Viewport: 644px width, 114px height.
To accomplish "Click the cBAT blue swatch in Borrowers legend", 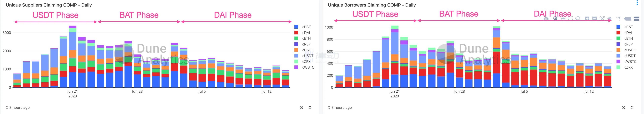I will click(619, 27).
